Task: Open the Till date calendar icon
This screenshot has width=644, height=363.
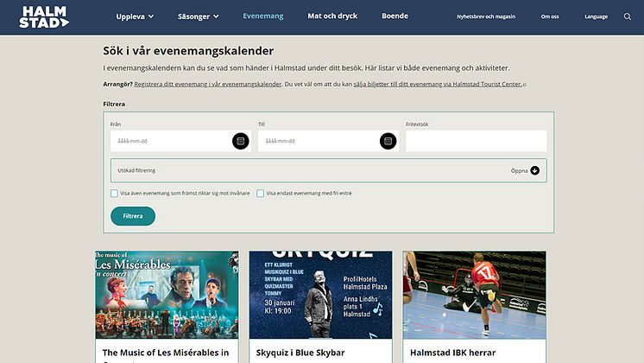Action: [x=388, y=141]
